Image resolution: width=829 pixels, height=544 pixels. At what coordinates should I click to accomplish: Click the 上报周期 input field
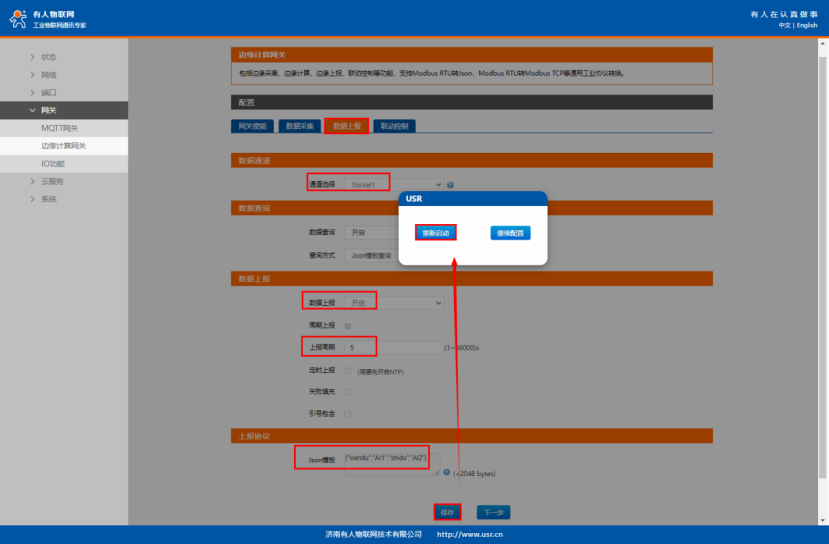(x=392, y=347)
